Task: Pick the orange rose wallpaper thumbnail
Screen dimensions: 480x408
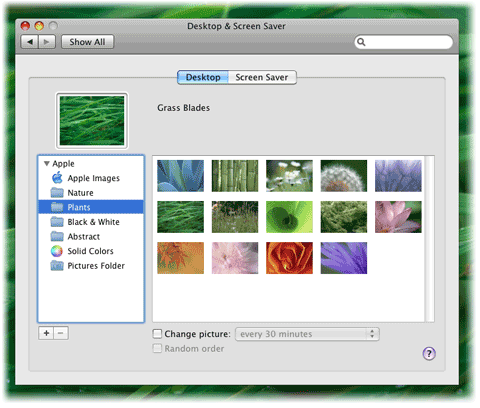Action: coord(289,258)
